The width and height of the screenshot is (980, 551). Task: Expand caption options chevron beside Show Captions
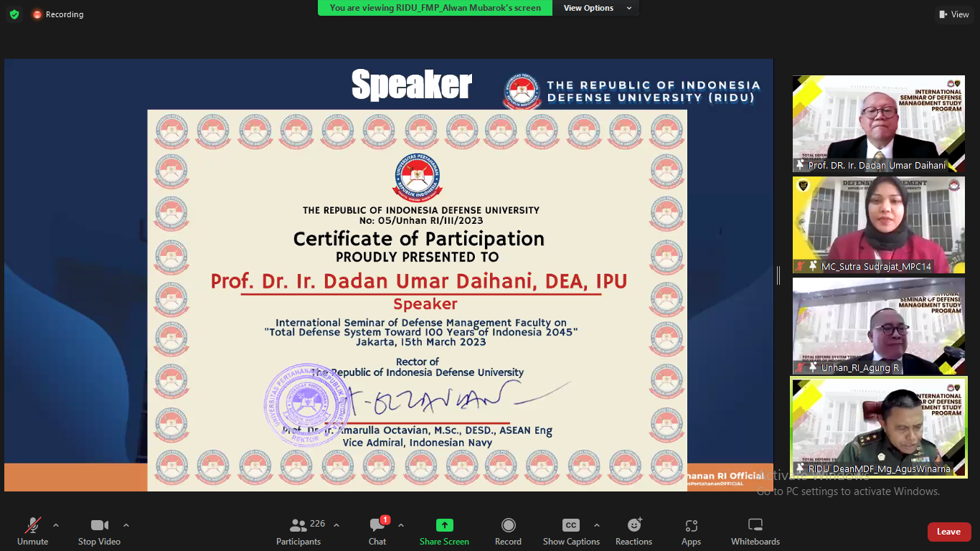tap(597, 525)
